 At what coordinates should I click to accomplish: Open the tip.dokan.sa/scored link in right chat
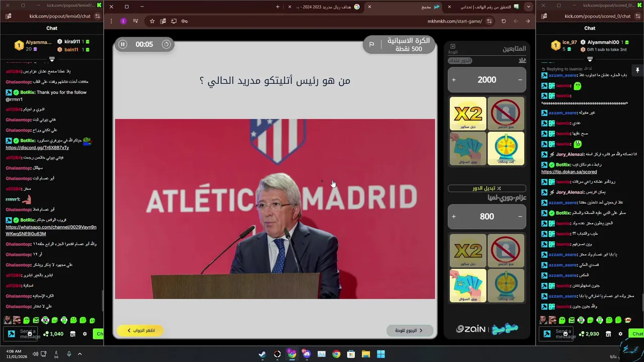point(569,172)
